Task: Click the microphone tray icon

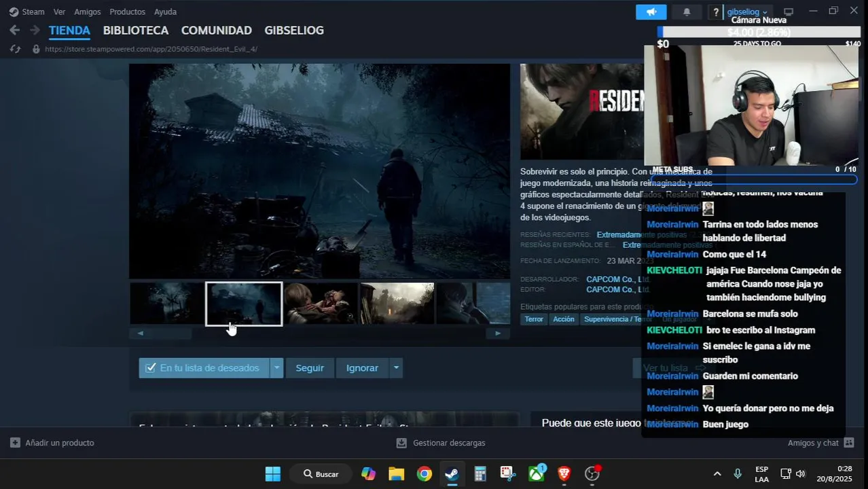Action: point(738,474)
